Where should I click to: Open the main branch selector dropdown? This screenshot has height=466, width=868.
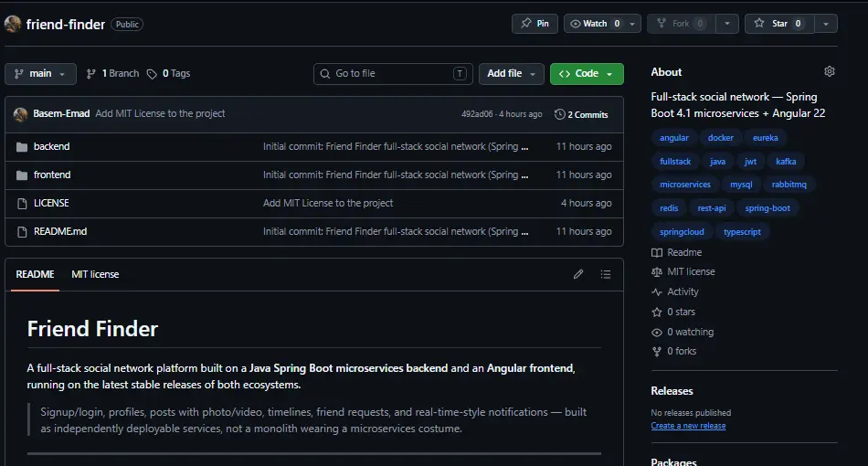[40, 74]
